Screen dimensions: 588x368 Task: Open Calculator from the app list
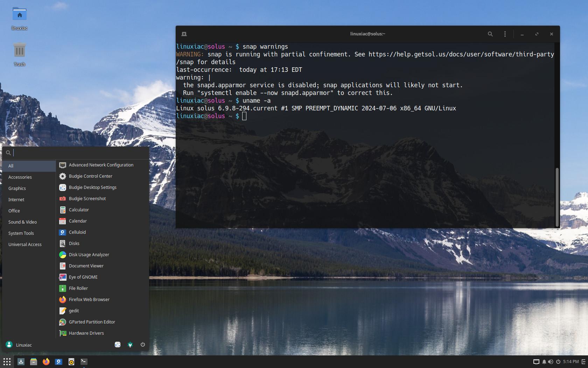[103, 210]
